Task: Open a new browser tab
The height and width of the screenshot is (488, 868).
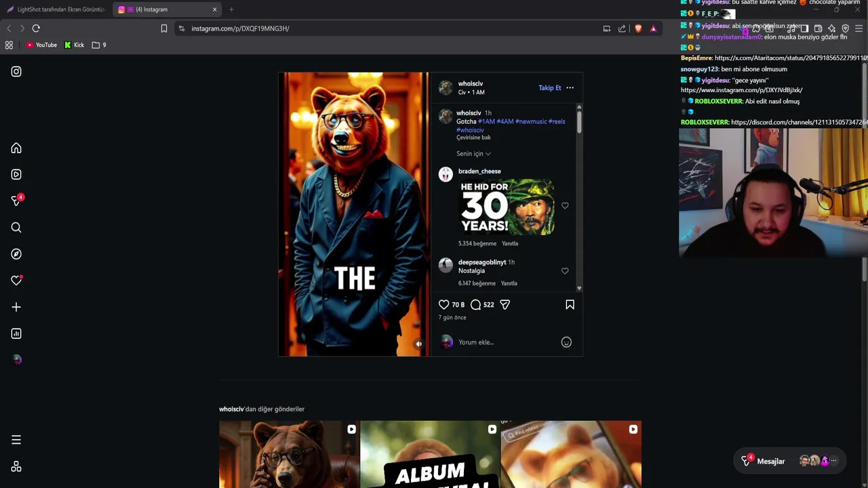Action: click(x=231, y=9)
